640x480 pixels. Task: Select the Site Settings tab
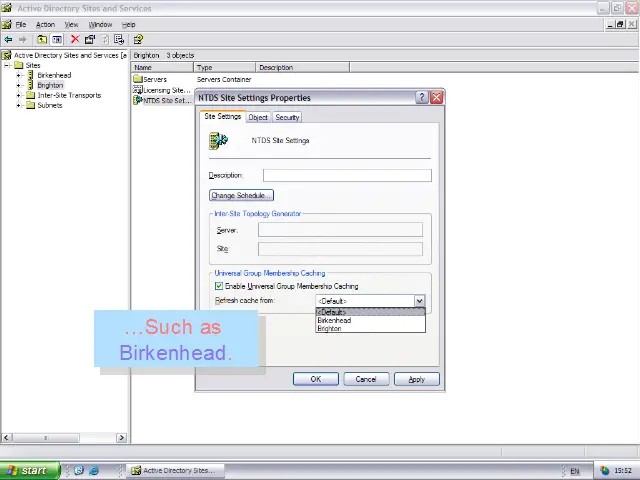click(222, 116)
